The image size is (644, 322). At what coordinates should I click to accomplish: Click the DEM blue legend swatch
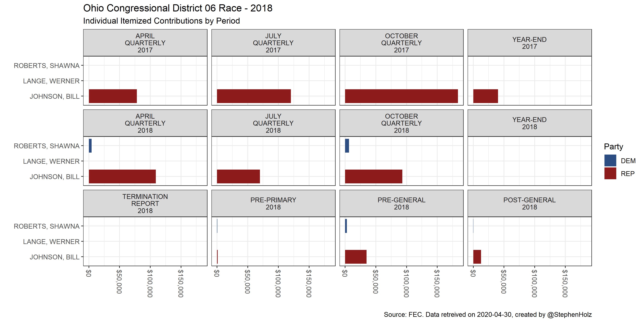click(610, 160)
